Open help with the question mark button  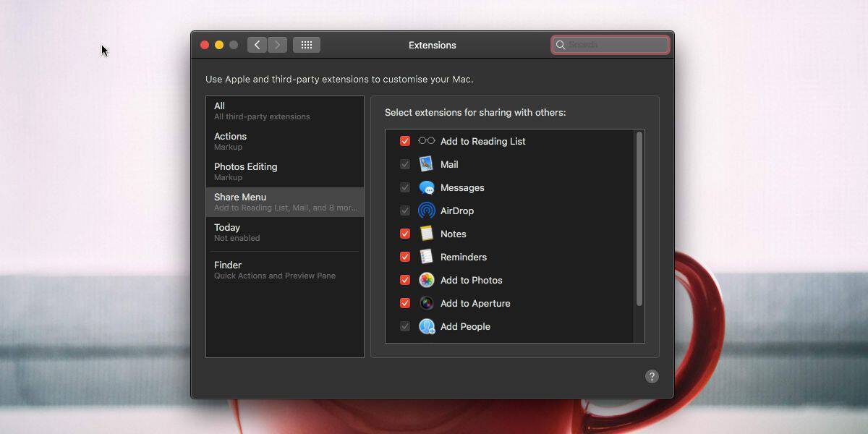point(652,376)
